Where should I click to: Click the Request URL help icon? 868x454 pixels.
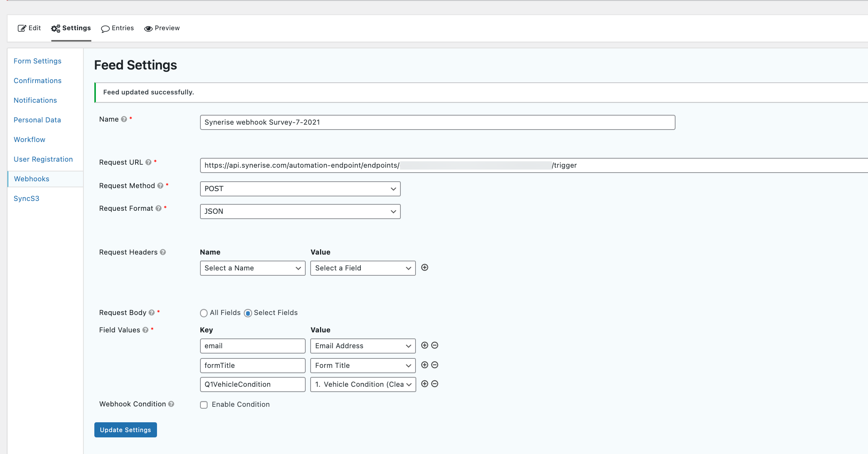(x=148, y=162)
